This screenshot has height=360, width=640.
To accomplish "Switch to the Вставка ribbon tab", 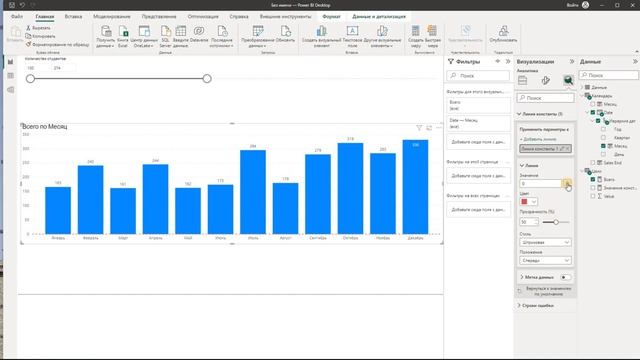I will pos(73,16).
